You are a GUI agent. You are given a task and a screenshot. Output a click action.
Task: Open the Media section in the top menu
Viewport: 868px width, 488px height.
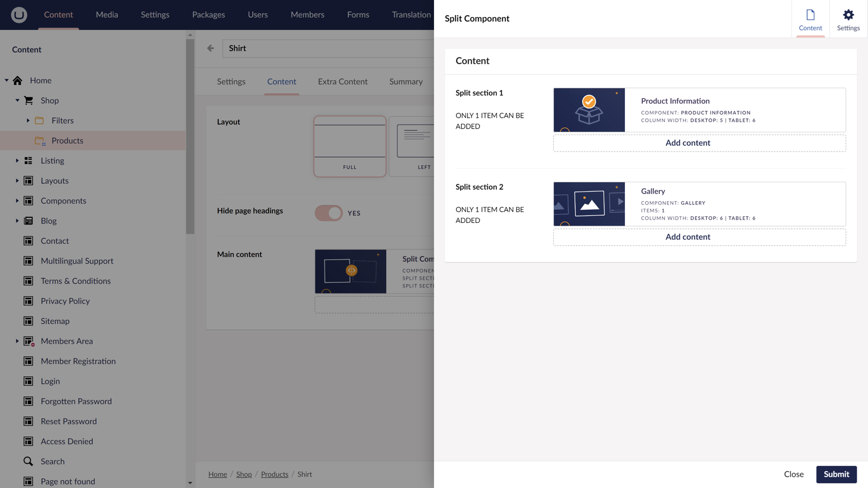click(106, 15)
